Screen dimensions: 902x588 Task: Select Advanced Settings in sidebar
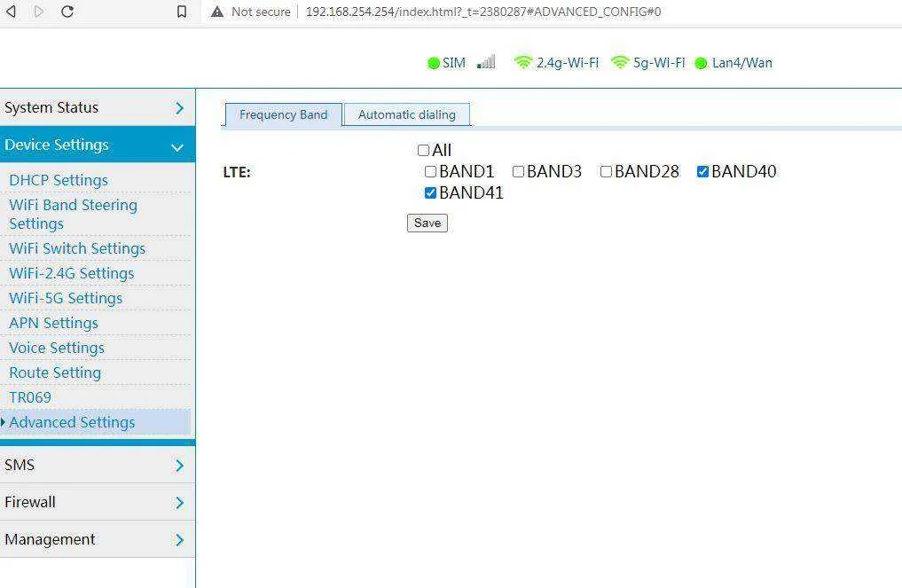coord(72,422)
